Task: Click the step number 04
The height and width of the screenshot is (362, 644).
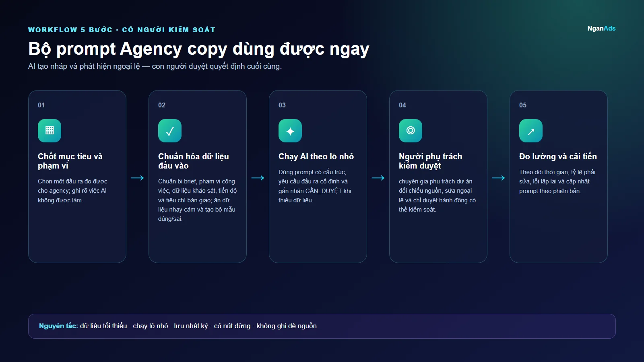Action: [x=402, y=105]
